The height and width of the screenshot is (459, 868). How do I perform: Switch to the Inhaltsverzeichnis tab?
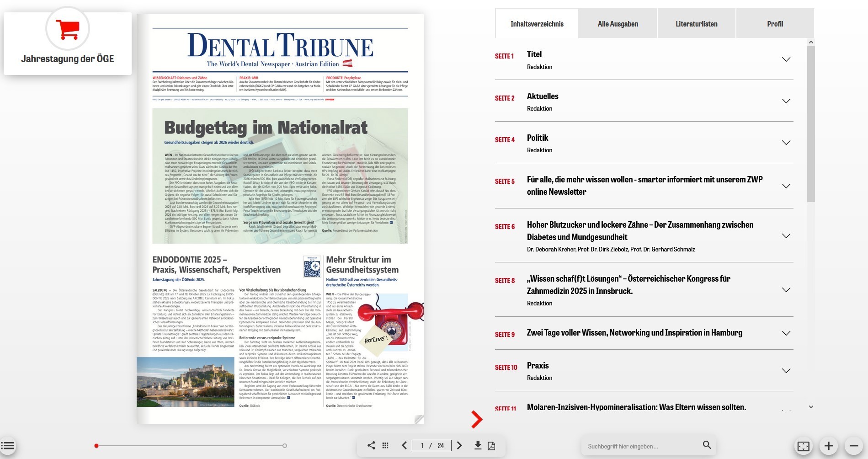537,24
